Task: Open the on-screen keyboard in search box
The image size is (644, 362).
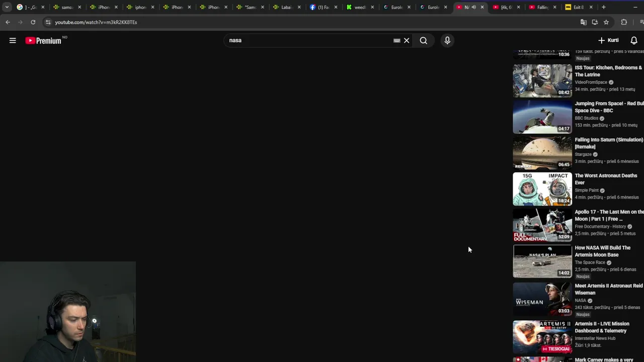Action: [x=396, y=40]
